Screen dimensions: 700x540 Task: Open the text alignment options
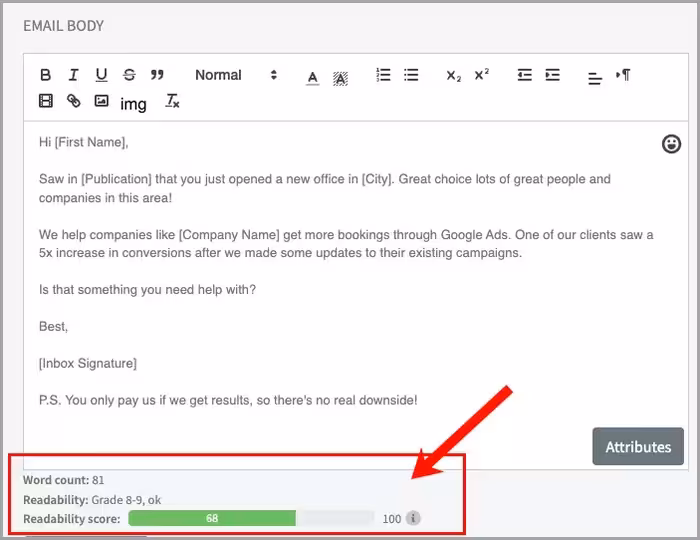pyautogui.click(x=595, y=77)
